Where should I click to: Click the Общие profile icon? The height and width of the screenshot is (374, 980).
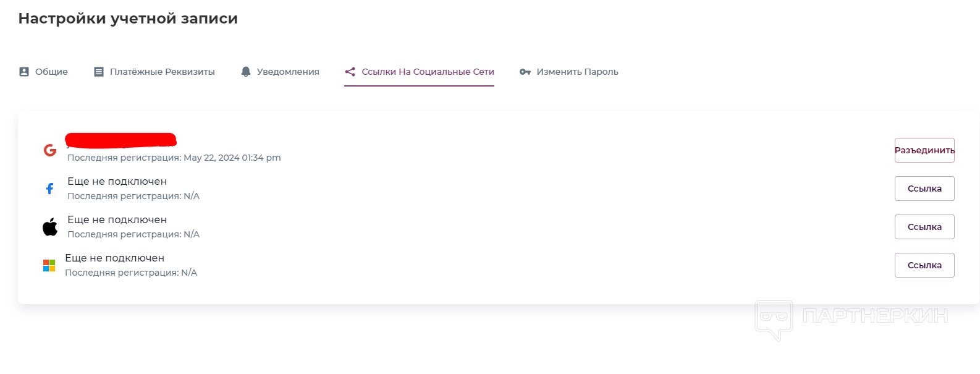(x=24, y=72)
